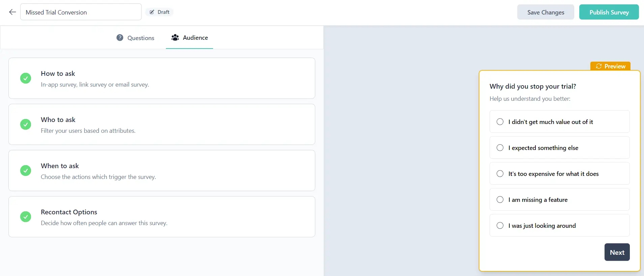Viewport: 644px width, 276px height.
Task: Select radio "I didn't get much value out of it"
Action: [500, 122]
